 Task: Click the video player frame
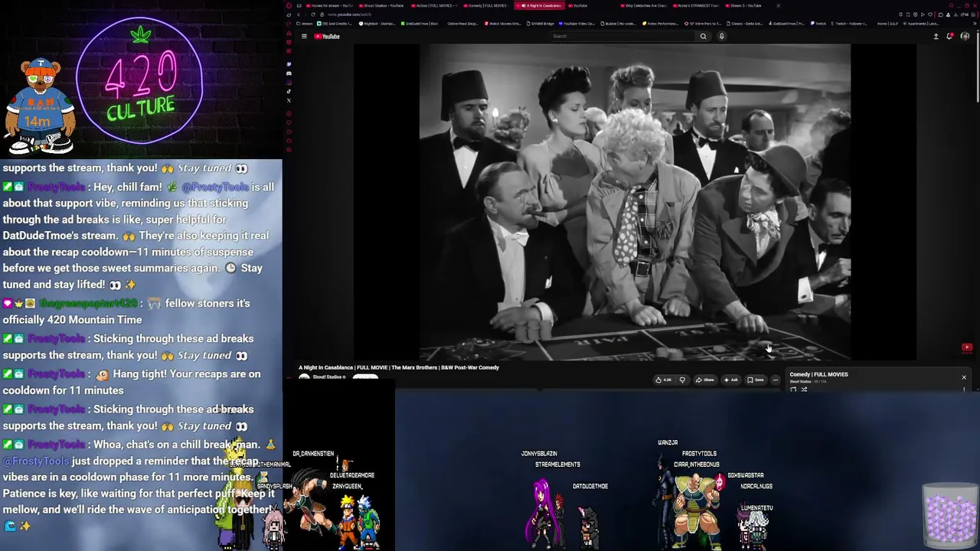pyautogui.click(x=635, y=202)
